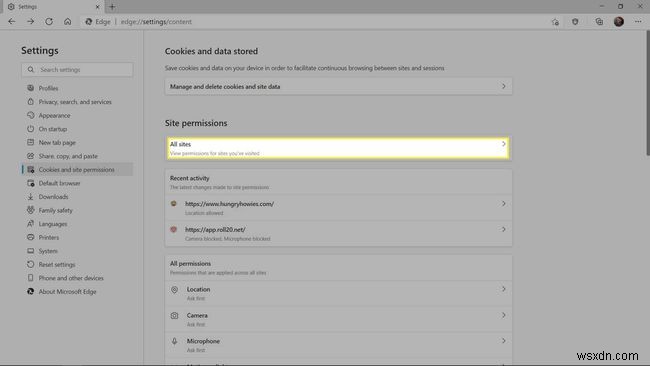Open Microphone permission settings

(x=338, y=345)
